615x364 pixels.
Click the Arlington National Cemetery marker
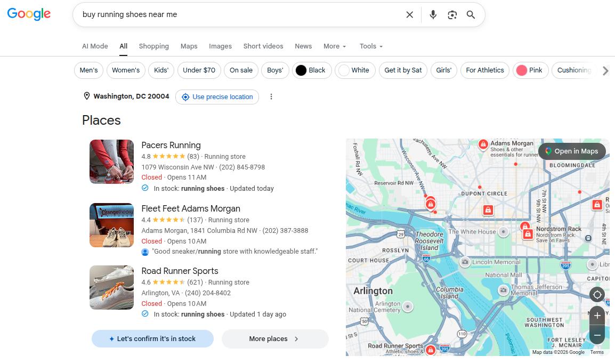[408, 306]
